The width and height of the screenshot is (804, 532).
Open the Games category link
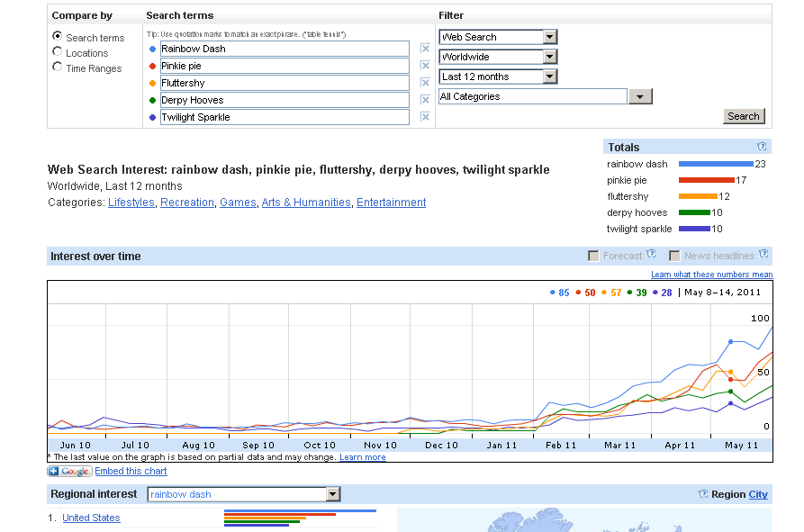238,203
